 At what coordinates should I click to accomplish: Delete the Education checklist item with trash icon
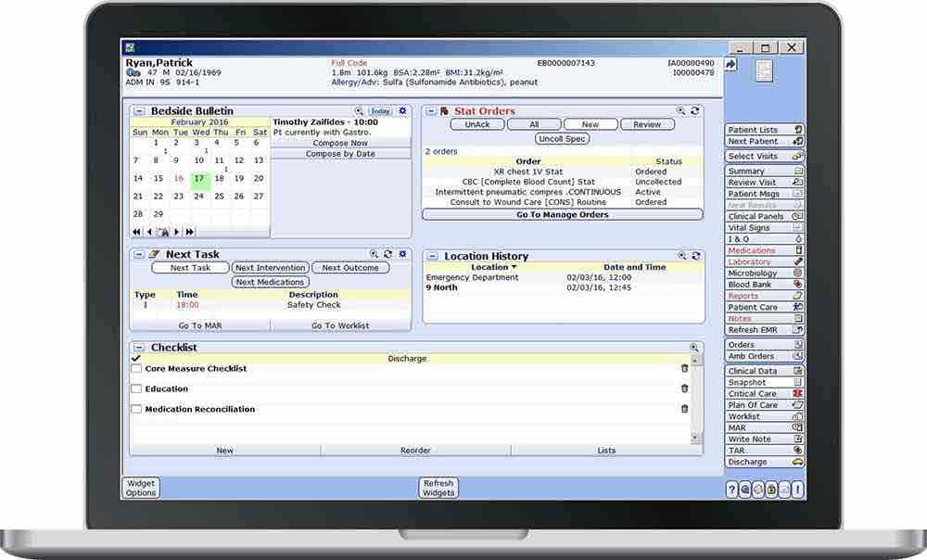click(685, 389)
